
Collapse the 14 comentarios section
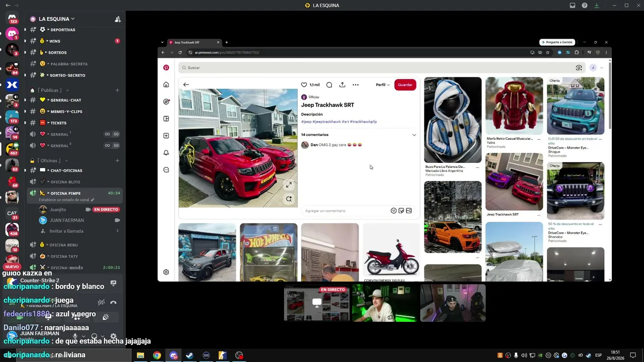(414, 135)
